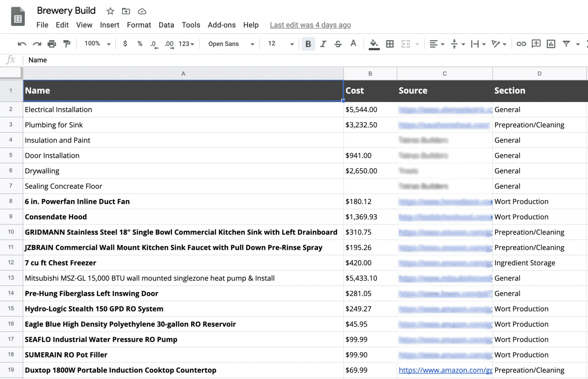Click the Insert comment icon
The height and width of the screenshot is (379, 588).
(x=536, y=44)
